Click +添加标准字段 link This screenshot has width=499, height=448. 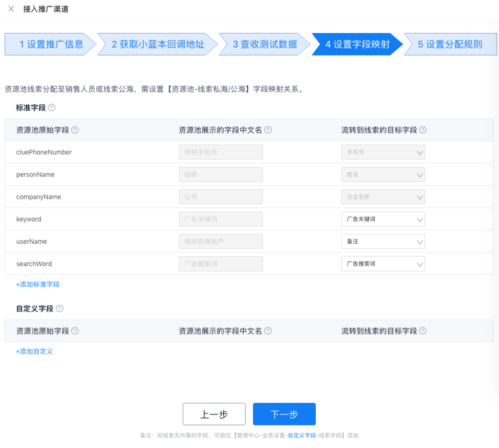pyautogui.click(x=38, y=284)
